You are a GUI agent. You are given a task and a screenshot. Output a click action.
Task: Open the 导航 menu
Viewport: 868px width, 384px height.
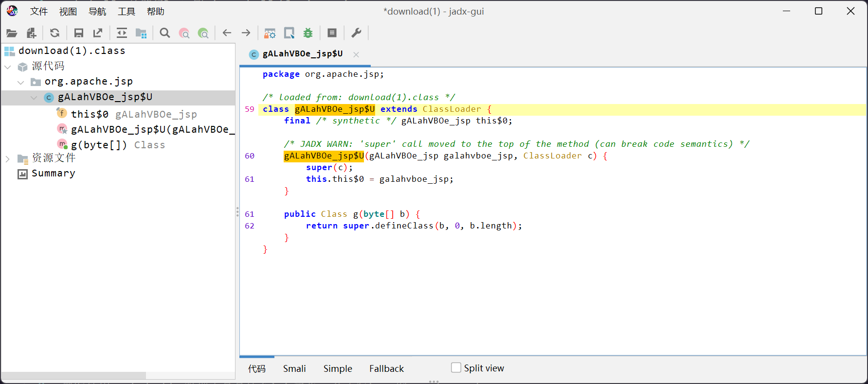97,11
